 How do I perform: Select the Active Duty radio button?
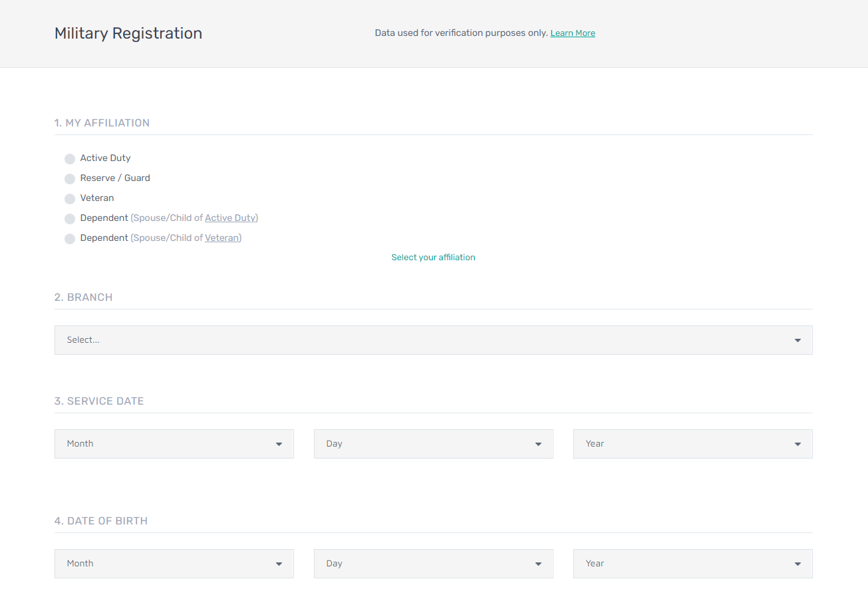tap(70, 159)
